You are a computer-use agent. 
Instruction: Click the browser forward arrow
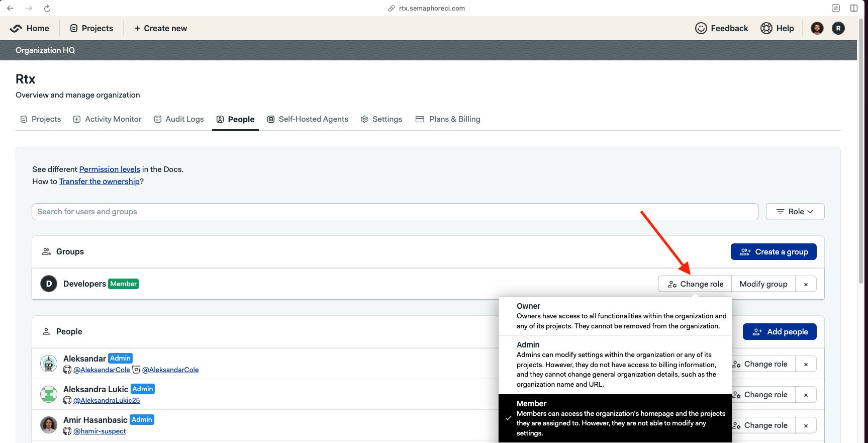[x=29, y=8]
